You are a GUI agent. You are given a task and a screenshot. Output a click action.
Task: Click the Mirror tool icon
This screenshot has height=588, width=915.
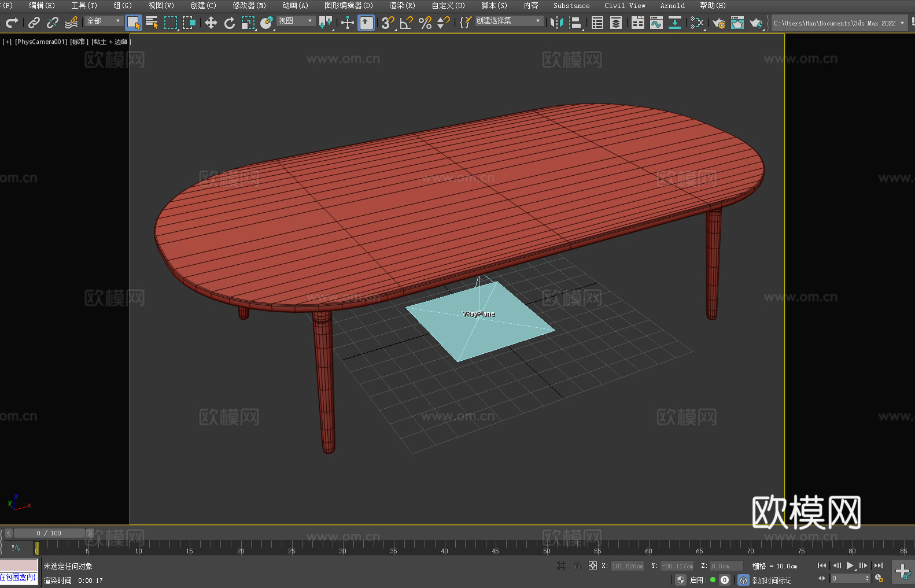[x=557, y=23]
